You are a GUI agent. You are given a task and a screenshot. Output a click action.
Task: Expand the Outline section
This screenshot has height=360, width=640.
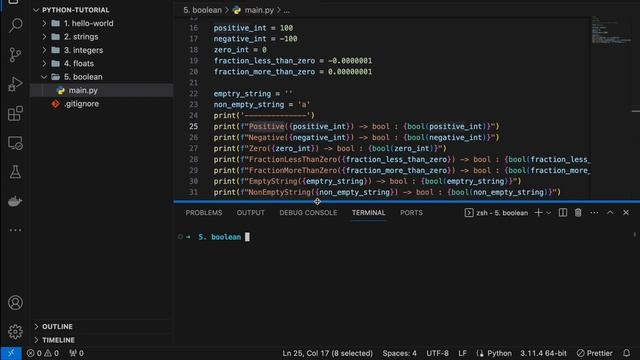(x=57, y=327)
